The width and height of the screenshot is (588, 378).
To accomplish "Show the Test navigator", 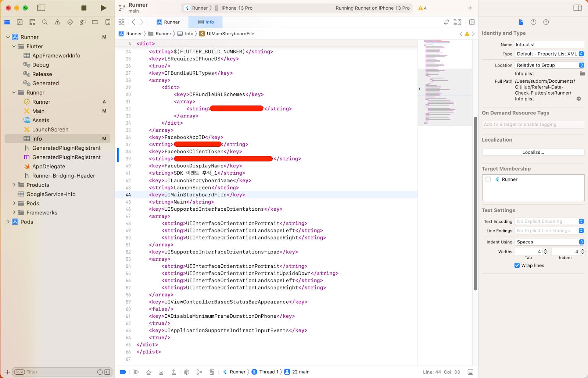I will 70,22.
